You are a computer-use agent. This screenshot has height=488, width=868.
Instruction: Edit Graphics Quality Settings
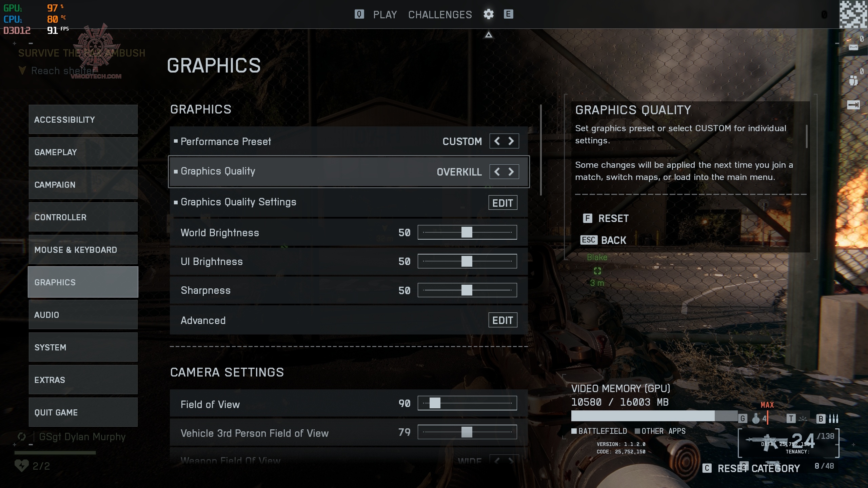[x=503, y=203]
